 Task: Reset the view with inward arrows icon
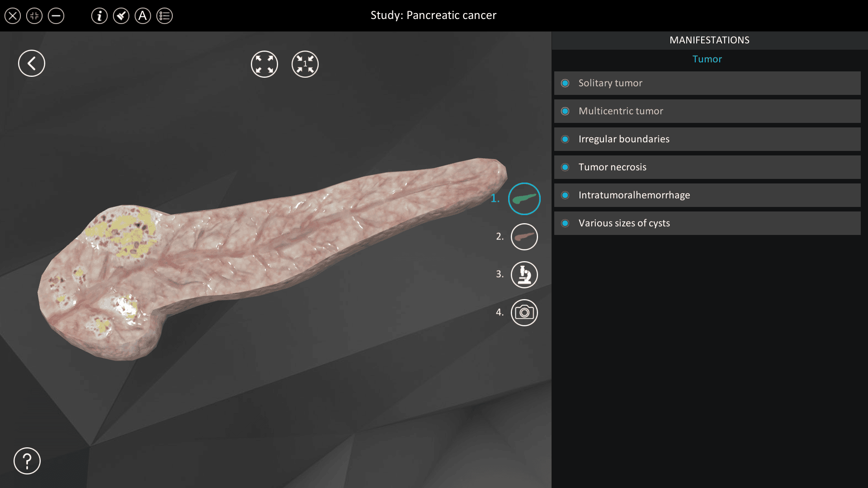[305, 64]
